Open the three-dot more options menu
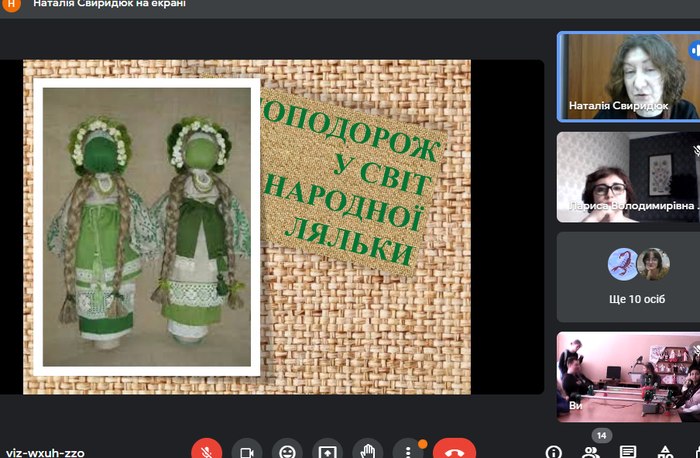Viewport: 700px width, 458px height. pyautogui.click(x=408, y=451)
